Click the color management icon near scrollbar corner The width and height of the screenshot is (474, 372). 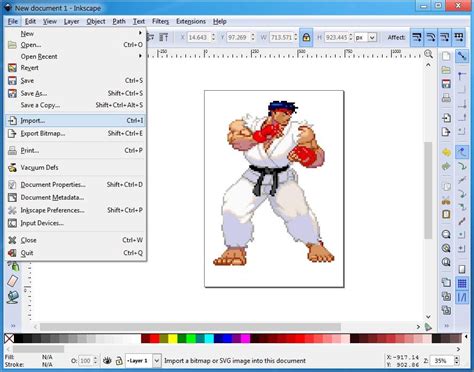(x=428, y=327)
